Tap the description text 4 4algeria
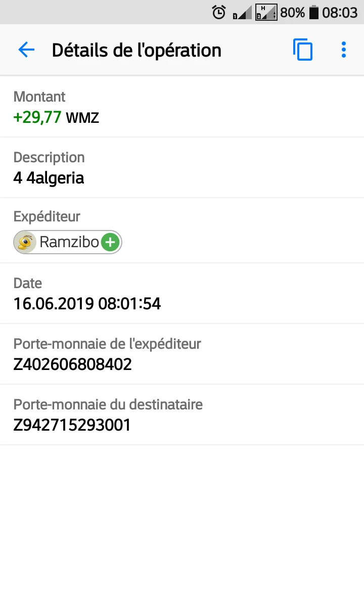Viewport: 364px width, 603px height. pos(49,178)
